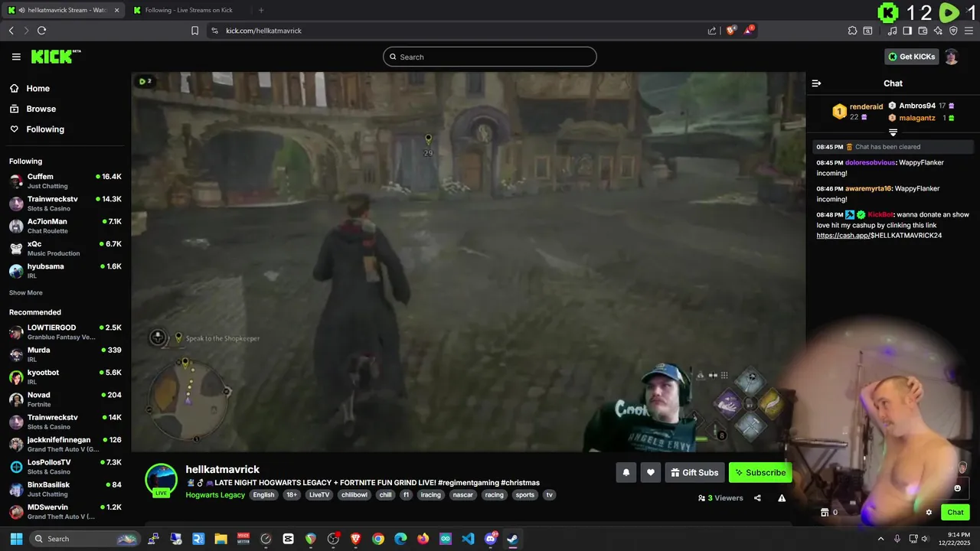Viewport: 980px width, 551px height.
Task: Select the nascar tag
Action: pyautogui.click(x=462, y=495)
